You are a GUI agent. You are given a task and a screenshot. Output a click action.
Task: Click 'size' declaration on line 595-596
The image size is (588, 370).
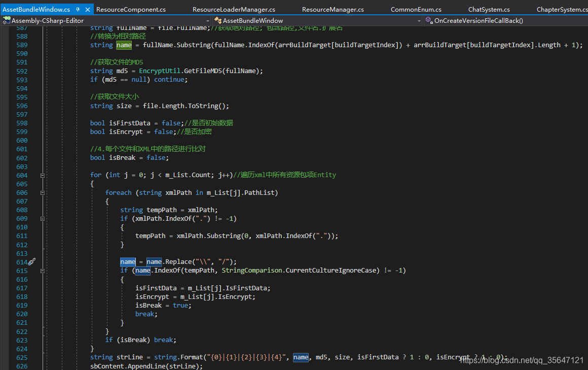click(124, 106)
